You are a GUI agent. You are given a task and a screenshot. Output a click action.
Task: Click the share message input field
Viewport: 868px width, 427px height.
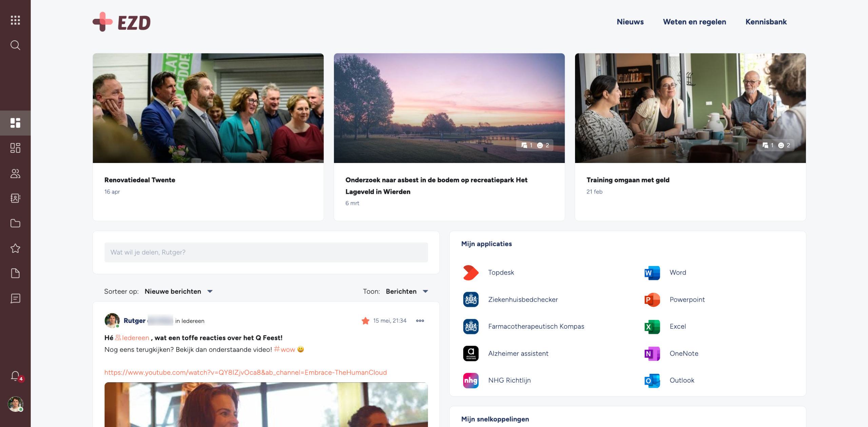266,252
